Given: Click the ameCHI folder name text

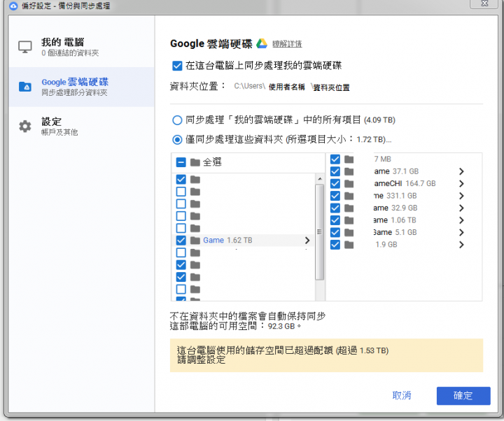Looking at the screenshot, I should click(388, 183).
